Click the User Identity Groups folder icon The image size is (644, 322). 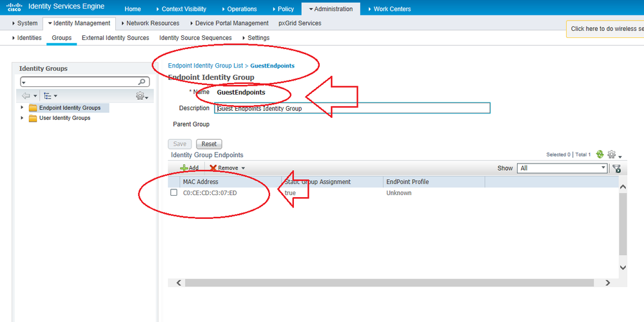33,118
